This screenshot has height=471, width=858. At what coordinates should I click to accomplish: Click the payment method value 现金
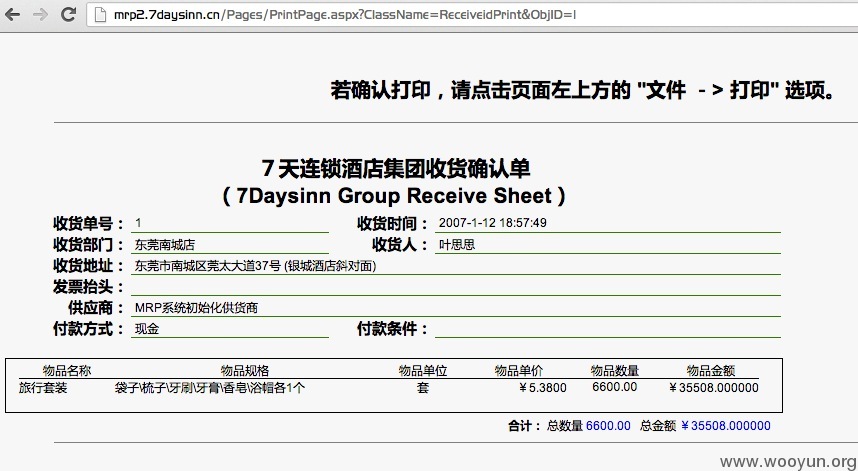coord(147,329)
